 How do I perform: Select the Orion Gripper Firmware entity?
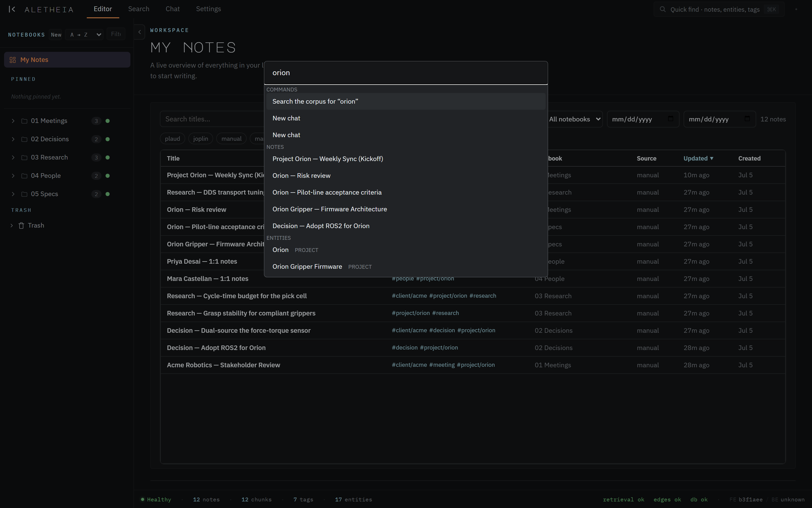point(406,267)
